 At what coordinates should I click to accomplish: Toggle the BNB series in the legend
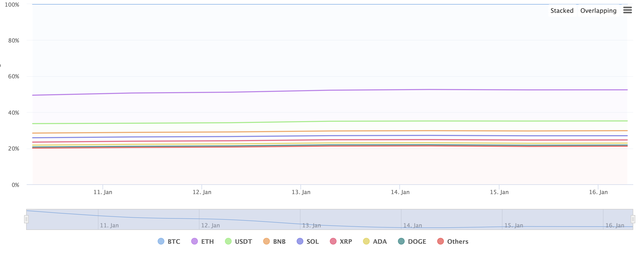click(274, 241)
